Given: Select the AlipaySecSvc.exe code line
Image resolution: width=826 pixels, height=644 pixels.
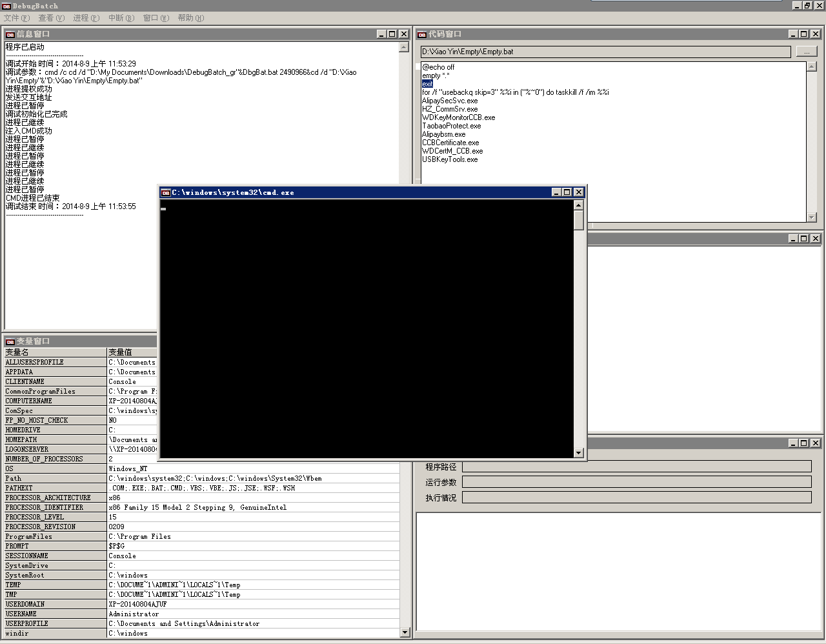Looking at the screenshot, I should click(450, 101).
